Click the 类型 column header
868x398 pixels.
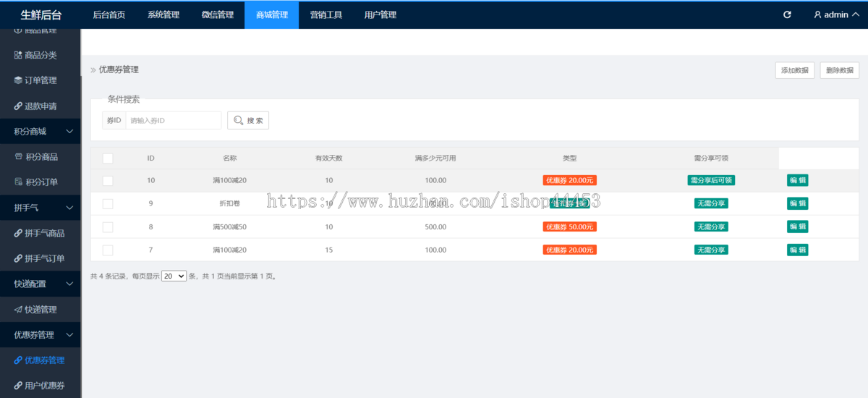pos(570,158)
